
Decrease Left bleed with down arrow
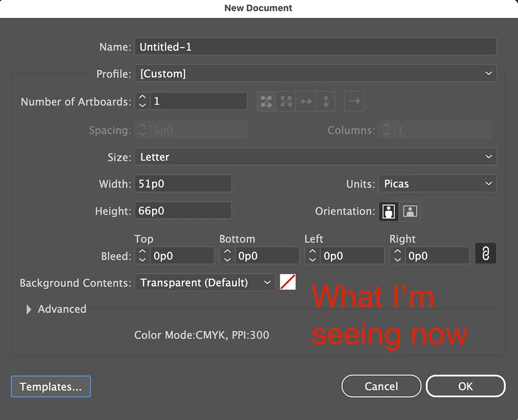(312, 260)
